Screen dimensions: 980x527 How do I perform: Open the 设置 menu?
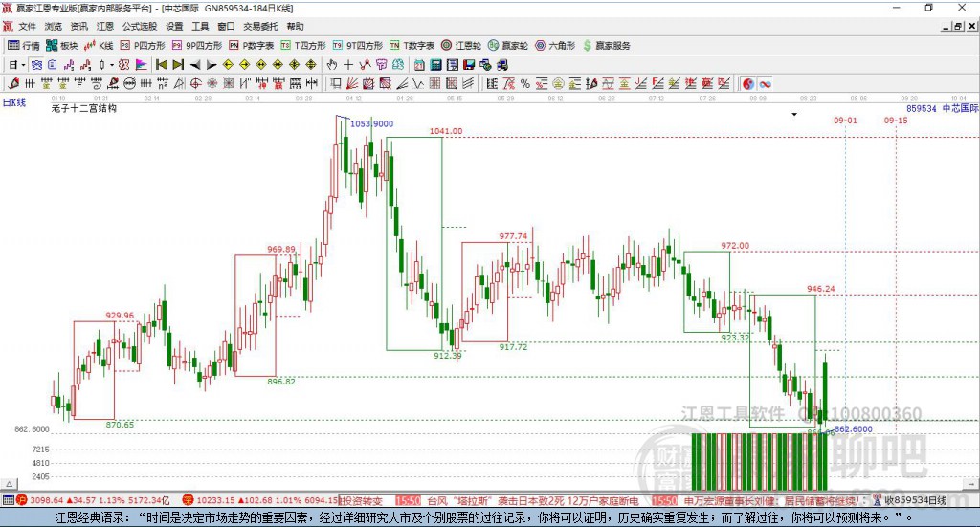174,26
